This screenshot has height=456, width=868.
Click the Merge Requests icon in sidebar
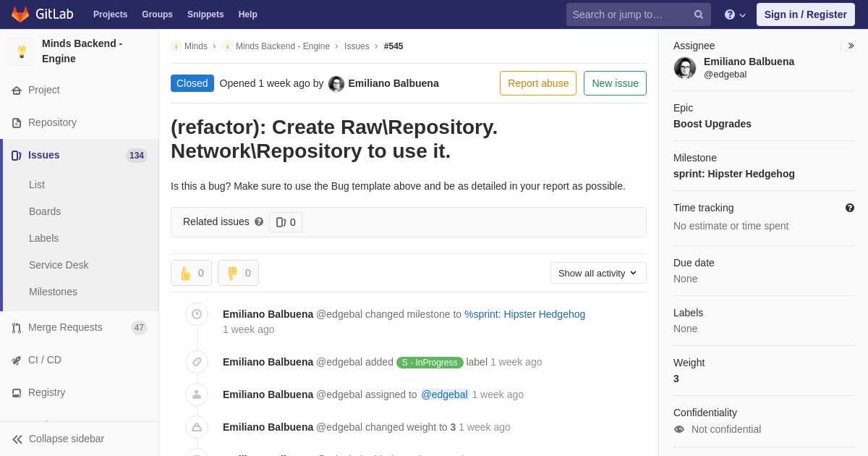(17, 328)
